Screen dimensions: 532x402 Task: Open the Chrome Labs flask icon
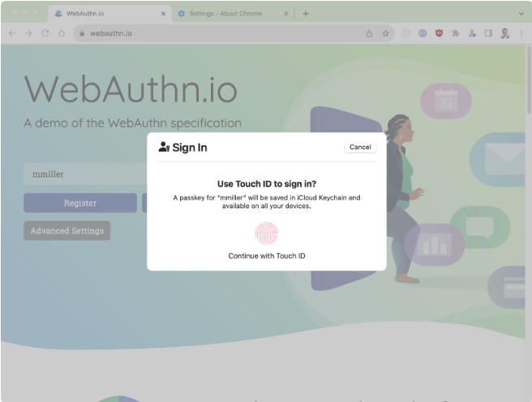(x=472, y=33)
